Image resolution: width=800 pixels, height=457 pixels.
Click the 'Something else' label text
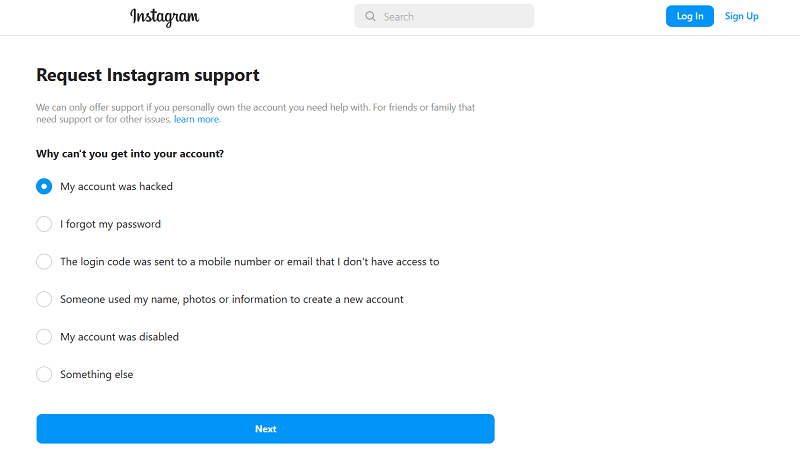96,374
